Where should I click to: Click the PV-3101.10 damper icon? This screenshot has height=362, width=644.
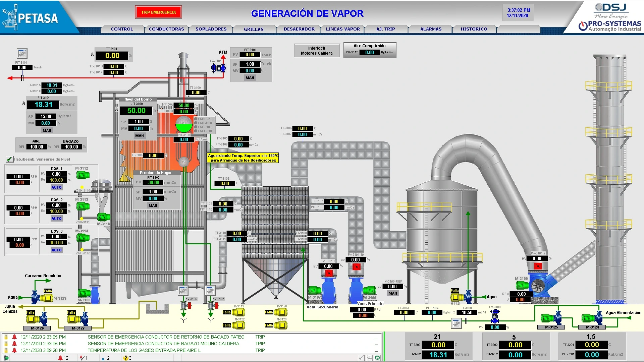coord(356,267)
